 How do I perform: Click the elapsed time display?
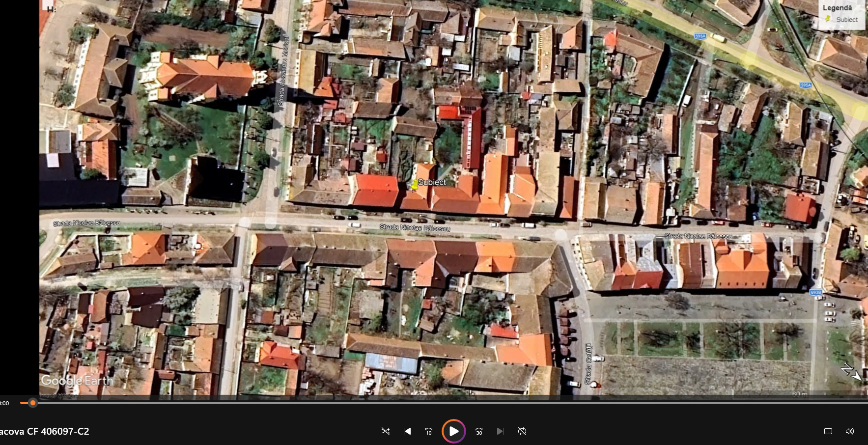tap(4, 403)
